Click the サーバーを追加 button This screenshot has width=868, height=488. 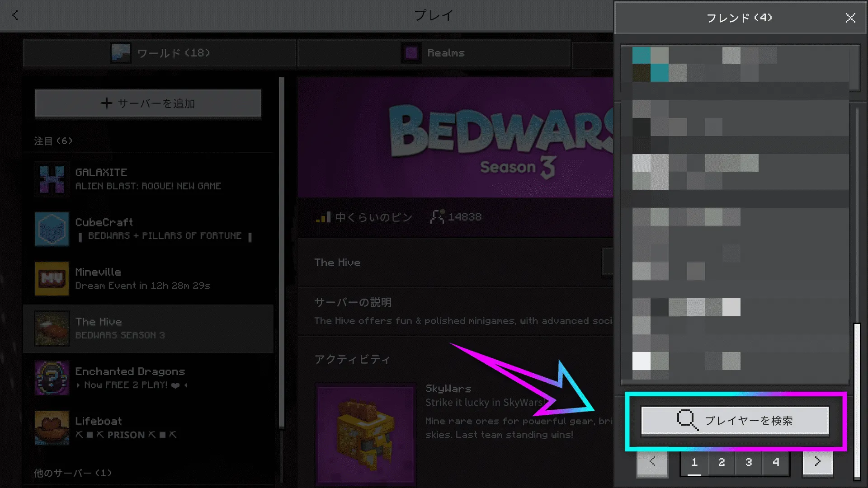click(x=148, y=103)
